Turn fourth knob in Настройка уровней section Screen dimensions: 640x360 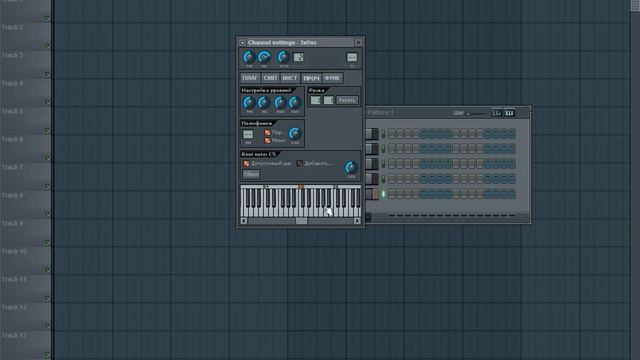(295, 102)
